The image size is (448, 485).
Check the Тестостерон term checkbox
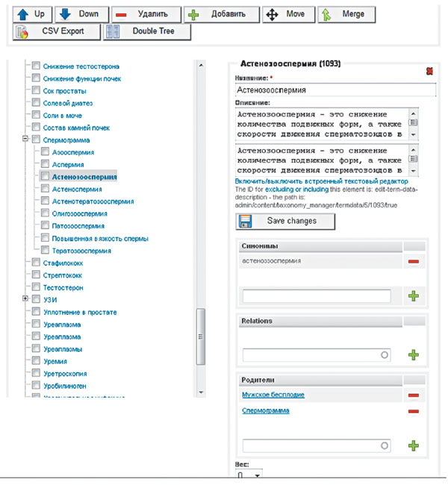click(x=37, y=287)
